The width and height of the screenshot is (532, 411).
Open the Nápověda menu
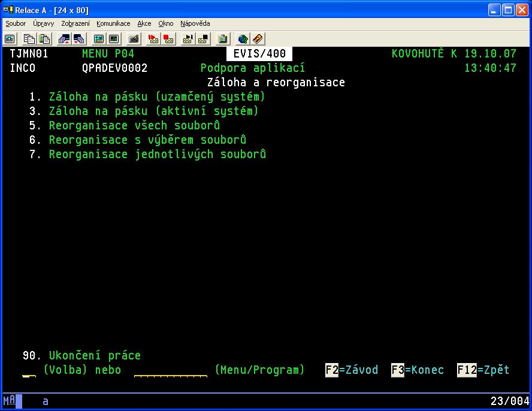195,23
